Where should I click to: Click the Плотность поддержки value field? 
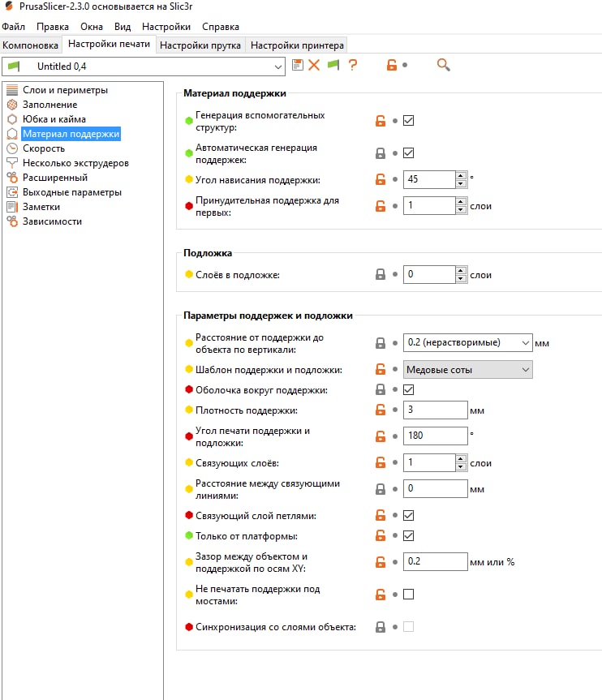tap(435, 410)
